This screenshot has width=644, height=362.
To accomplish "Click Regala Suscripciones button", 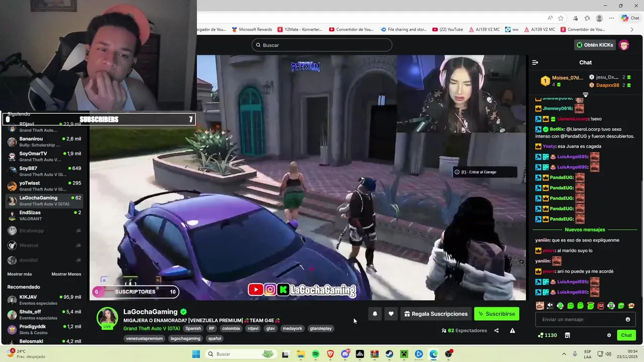I will click(x=436, y=314).
